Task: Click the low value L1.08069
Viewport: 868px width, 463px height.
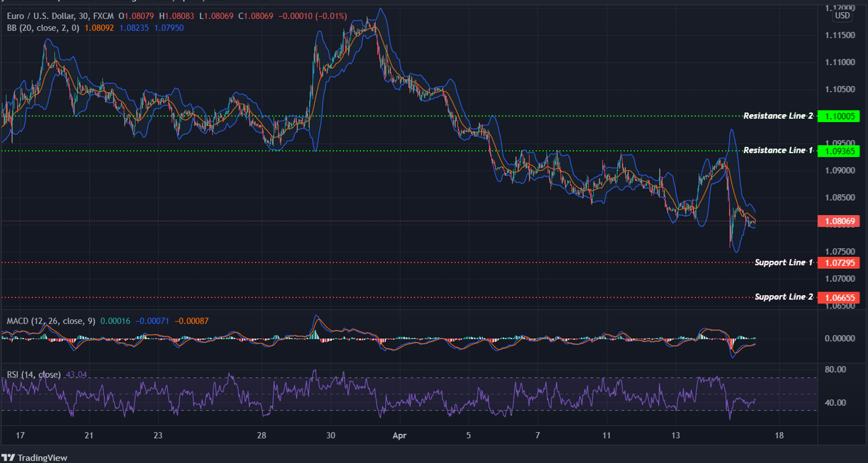Action: pos(216,16)
